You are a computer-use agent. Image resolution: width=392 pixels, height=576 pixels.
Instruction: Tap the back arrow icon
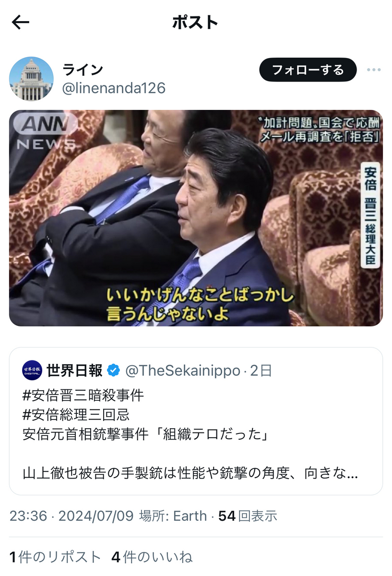[21, 22]
